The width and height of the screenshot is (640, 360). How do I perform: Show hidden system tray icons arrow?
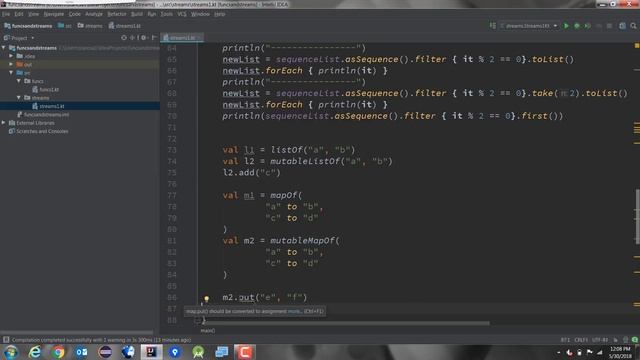click(x=558, y=352)
